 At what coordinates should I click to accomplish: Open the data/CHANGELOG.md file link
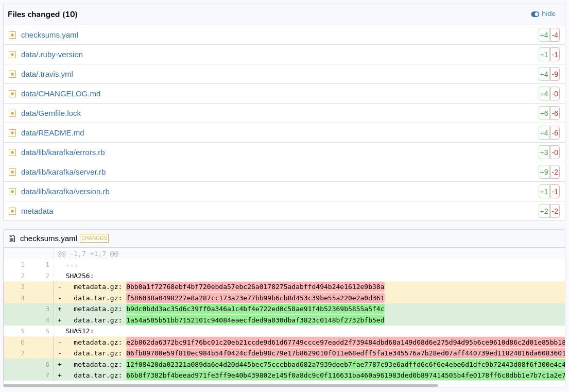click(61, 94)
